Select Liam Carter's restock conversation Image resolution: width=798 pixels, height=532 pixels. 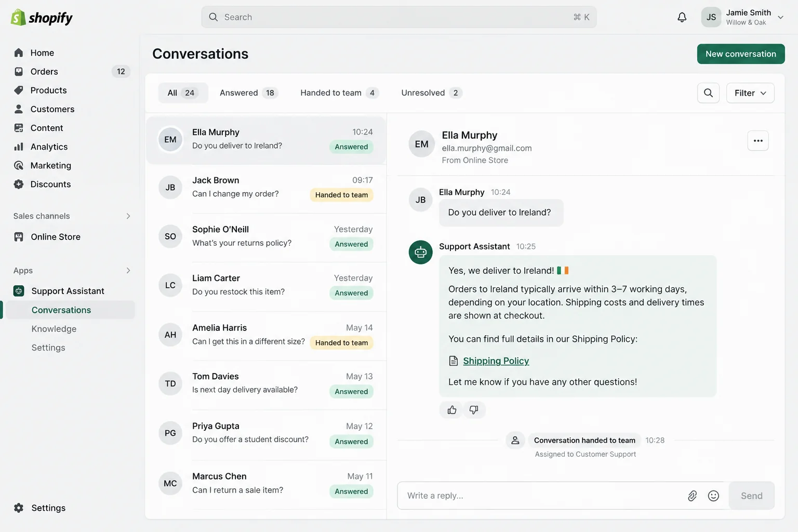[266, 285]
